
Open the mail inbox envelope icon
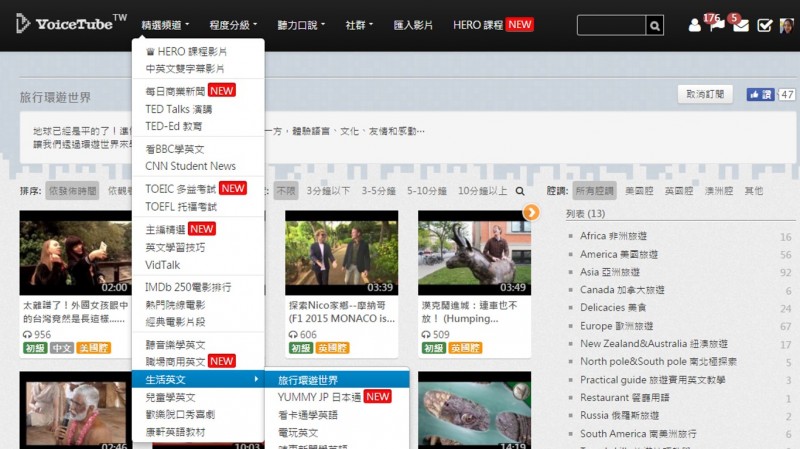741,25
